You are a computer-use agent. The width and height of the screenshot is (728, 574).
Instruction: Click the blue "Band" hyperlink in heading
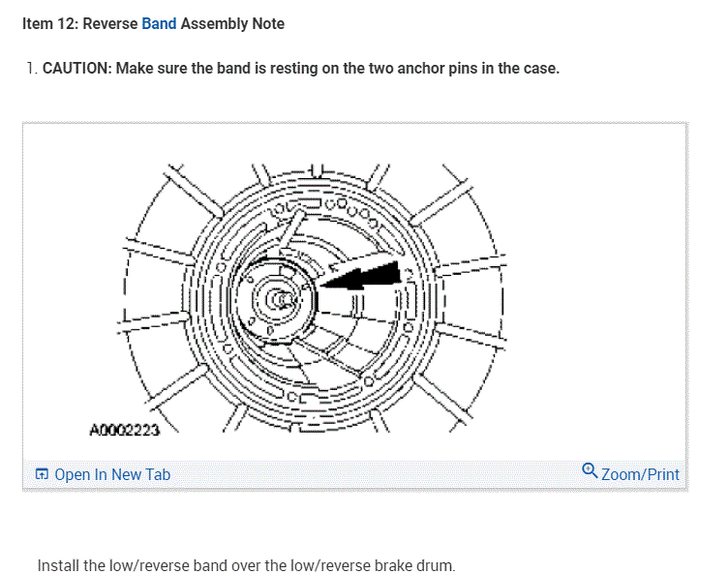[159, 23]
